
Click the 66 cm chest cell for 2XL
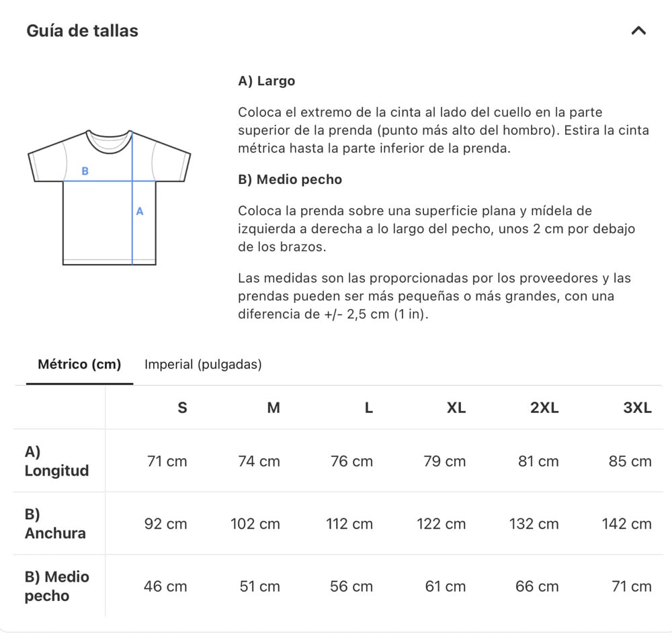(537, 586)
